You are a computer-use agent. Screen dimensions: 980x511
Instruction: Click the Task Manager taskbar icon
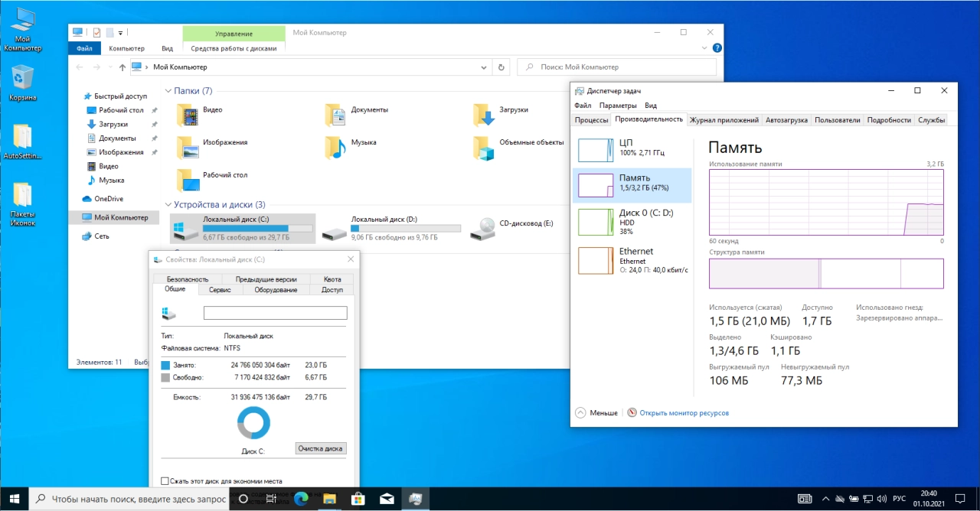click(415, 499)
